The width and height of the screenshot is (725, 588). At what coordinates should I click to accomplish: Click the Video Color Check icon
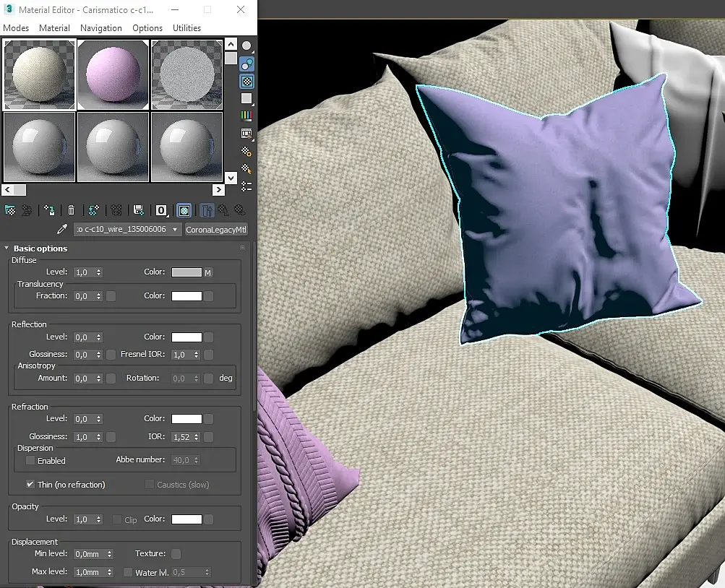pos(247,116)
